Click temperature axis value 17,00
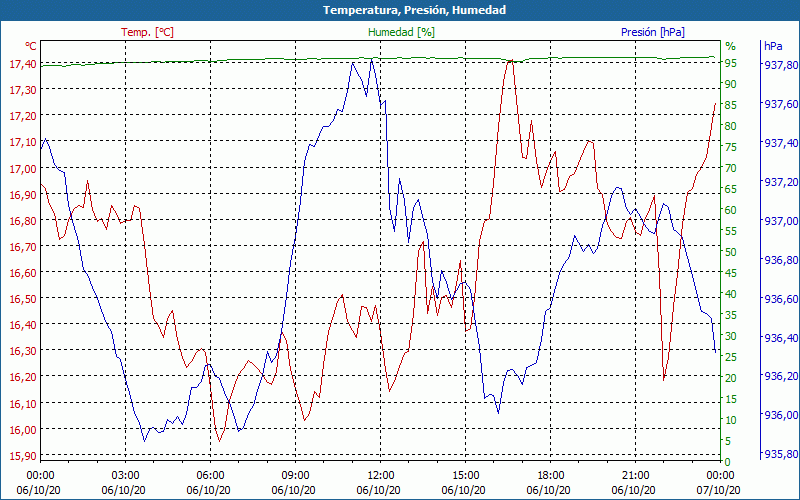 pos(22,168)
